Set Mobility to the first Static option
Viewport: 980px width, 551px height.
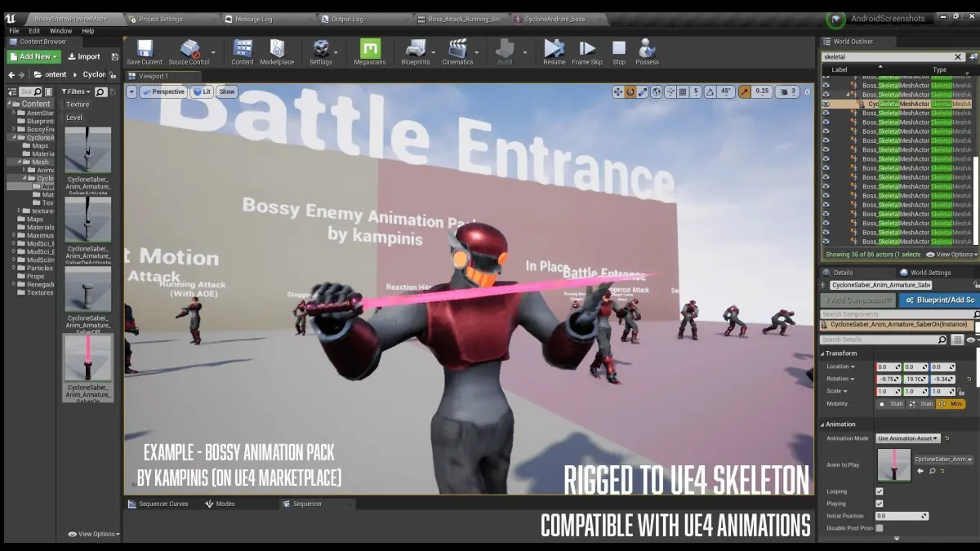[892, 403]
